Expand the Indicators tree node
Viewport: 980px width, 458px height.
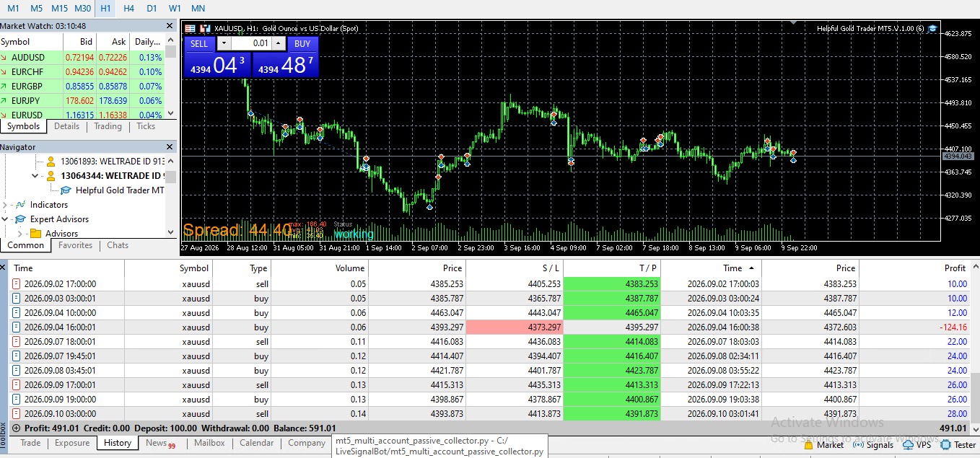[6, 205]
